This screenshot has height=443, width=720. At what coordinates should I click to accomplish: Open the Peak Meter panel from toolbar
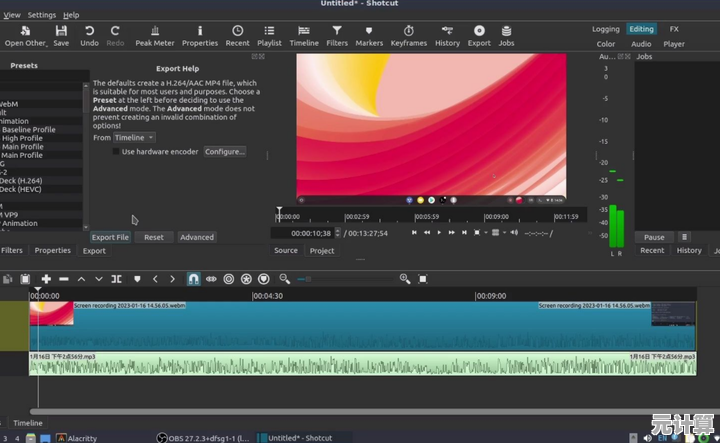(154, 36)
